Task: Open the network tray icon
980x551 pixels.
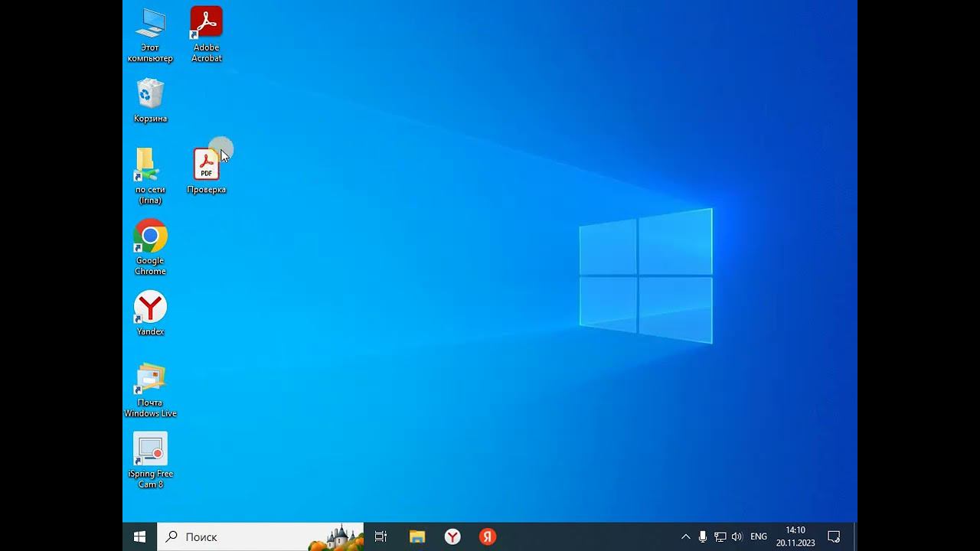Action: click(x=720, y=536)
